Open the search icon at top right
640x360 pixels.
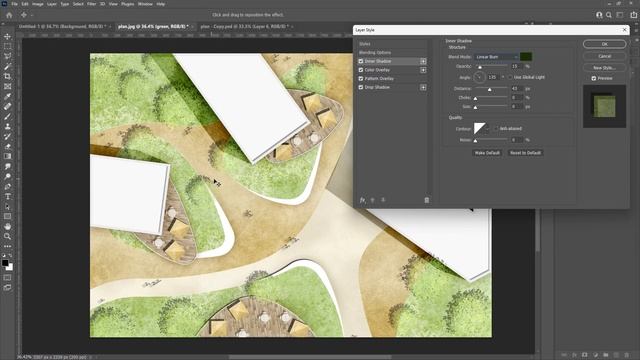click(609, 15)
